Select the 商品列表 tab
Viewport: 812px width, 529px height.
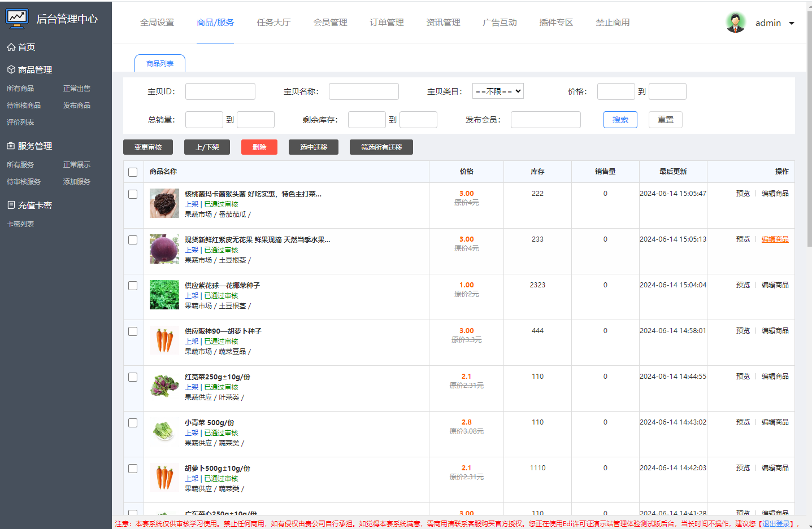(x=160, y=63)
